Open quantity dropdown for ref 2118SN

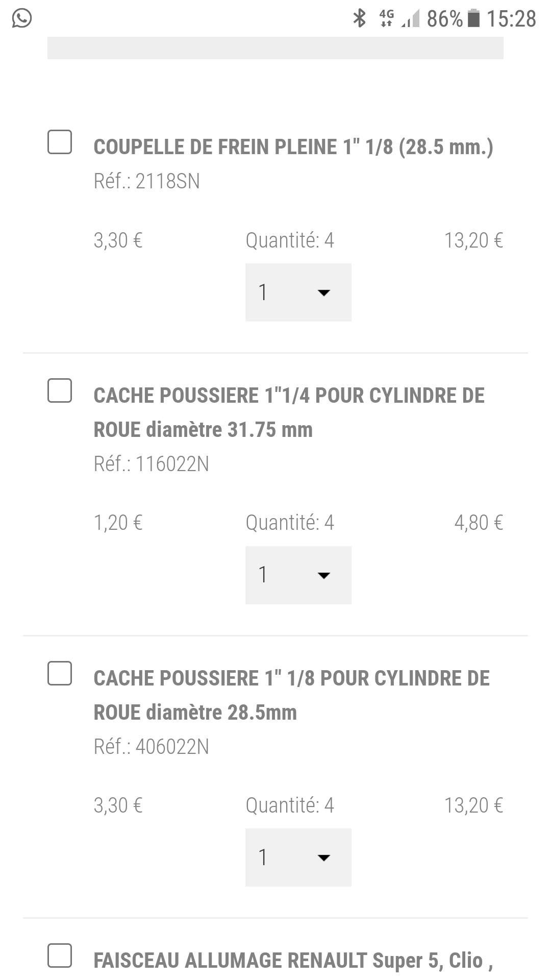(x=298, y=292)
